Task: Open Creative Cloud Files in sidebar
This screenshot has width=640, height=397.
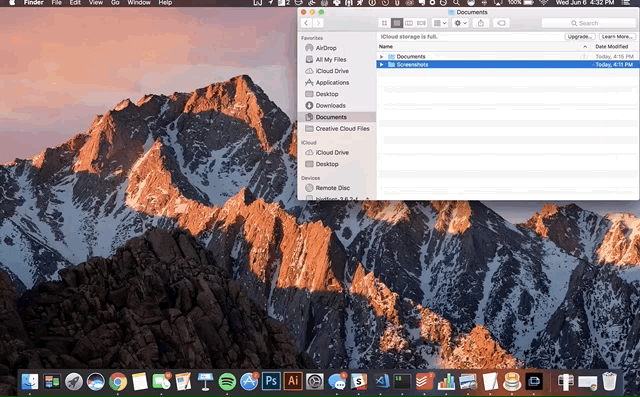Action: (342, 129)
